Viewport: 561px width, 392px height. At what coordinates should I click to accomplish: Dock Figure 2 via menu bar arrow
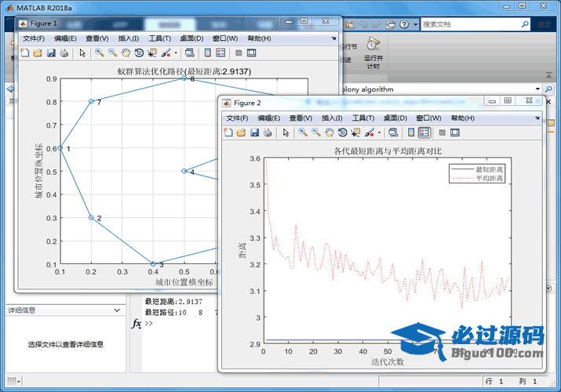(537, 118)
